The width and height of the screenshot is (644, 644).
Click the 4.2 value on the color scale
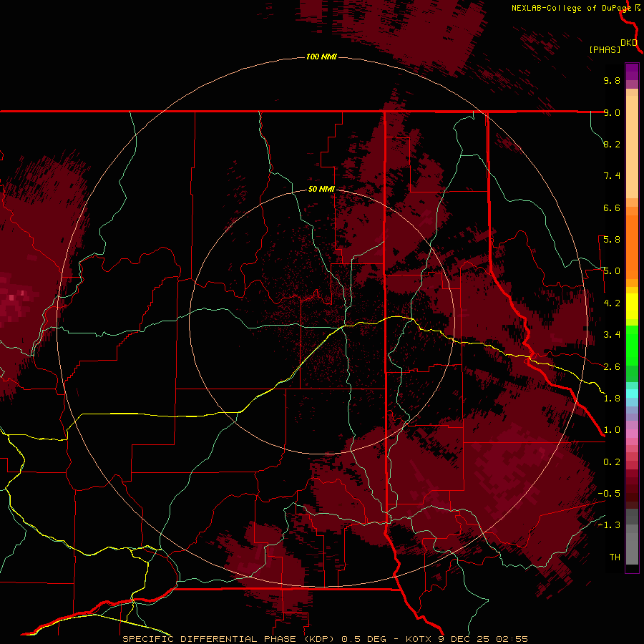[612, 303]
